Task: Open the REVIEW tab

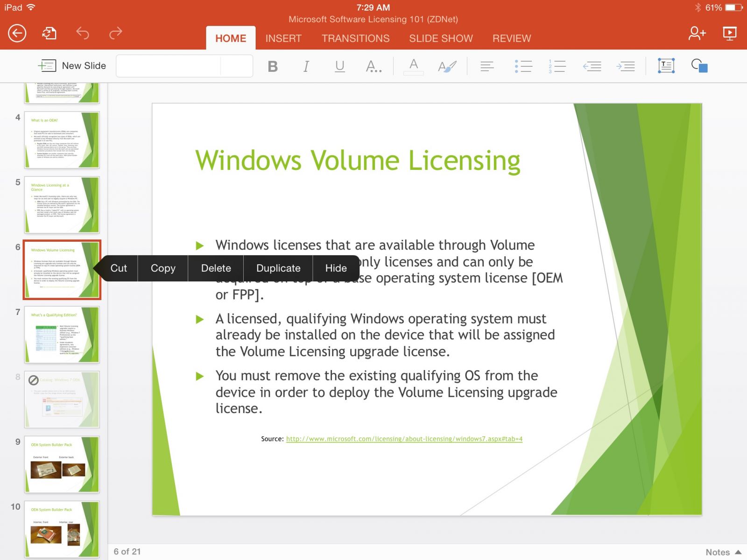Action: 512,38
